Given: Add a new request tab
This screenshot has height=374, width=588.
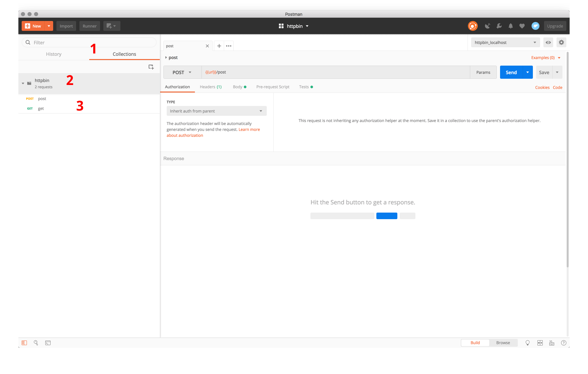Looking at the screenshot, I should (219, 46).
